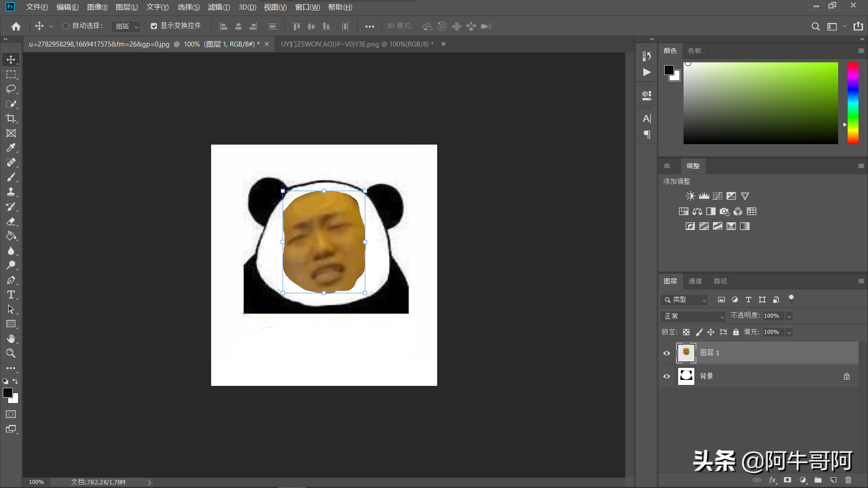Open the 滤镜 menu
Image resolution: width=868 pixels, height=488 pixels.
click(x=219, y=7)
